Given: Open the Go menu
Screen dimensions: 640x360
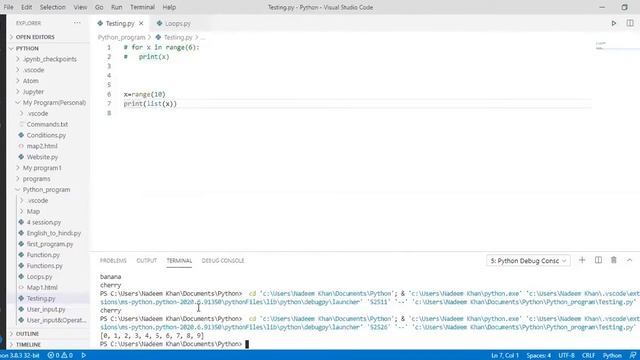Looking at the screenshot, I should [x=99, y=7].
